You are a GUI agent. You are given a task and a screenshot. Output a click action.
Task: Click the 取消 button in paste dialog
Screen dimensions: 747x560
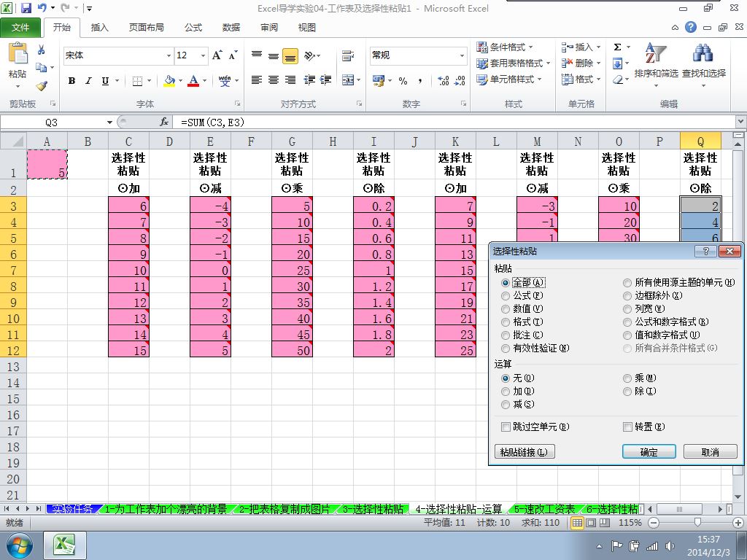[x=711, y=452]
